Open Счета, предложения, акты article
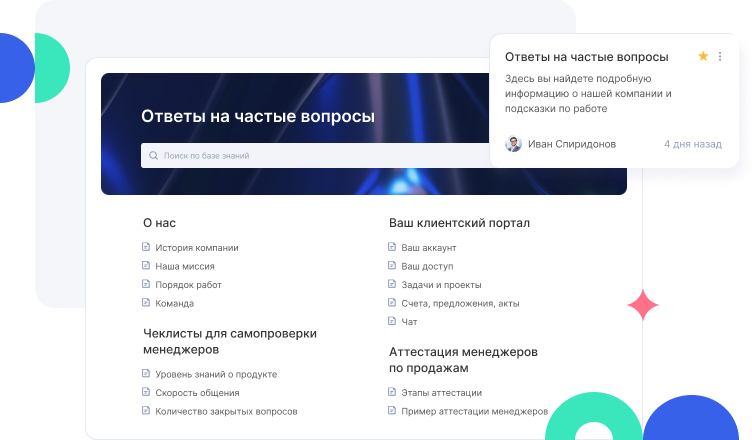 460,303
